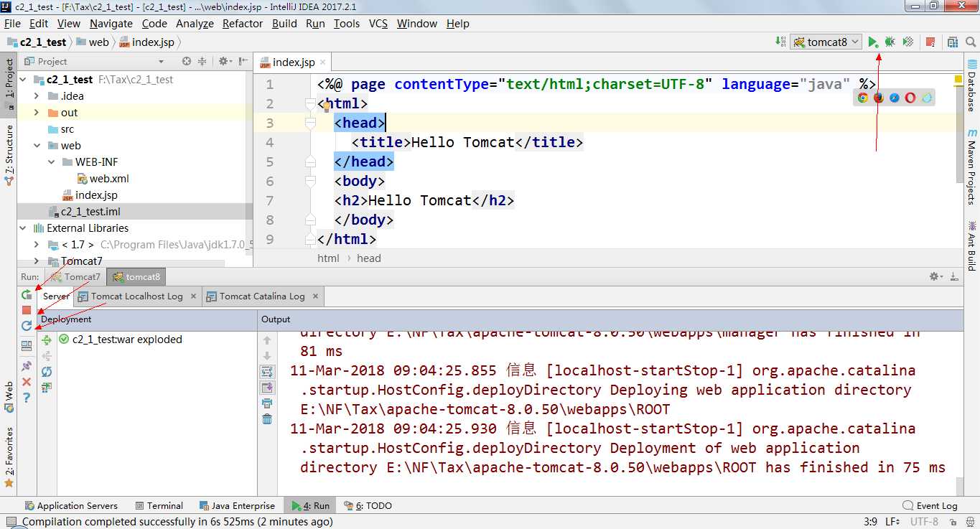
Task: Open page preview in Chrome
Action: click(862, 98)
